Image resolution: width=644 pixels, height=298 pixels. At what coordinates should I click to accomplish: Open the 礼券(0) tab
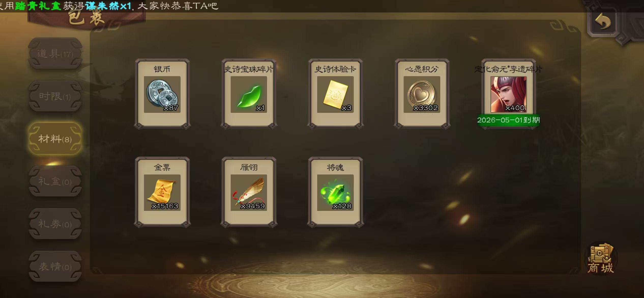[55, 224]
